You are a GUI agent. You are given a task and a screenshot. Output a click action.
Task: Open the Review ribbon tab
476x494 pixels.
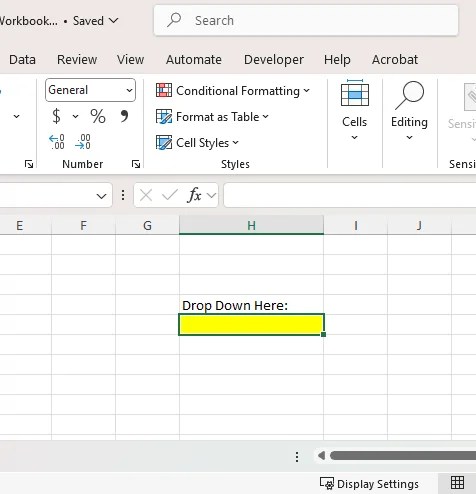(x=77, y=60)
